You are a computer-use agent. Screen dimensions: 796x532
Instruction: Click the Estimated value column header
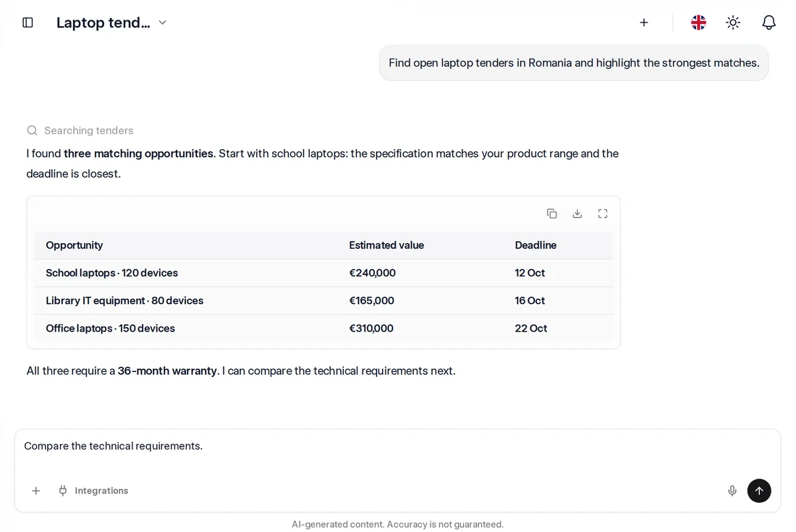(x=386, y=245)
